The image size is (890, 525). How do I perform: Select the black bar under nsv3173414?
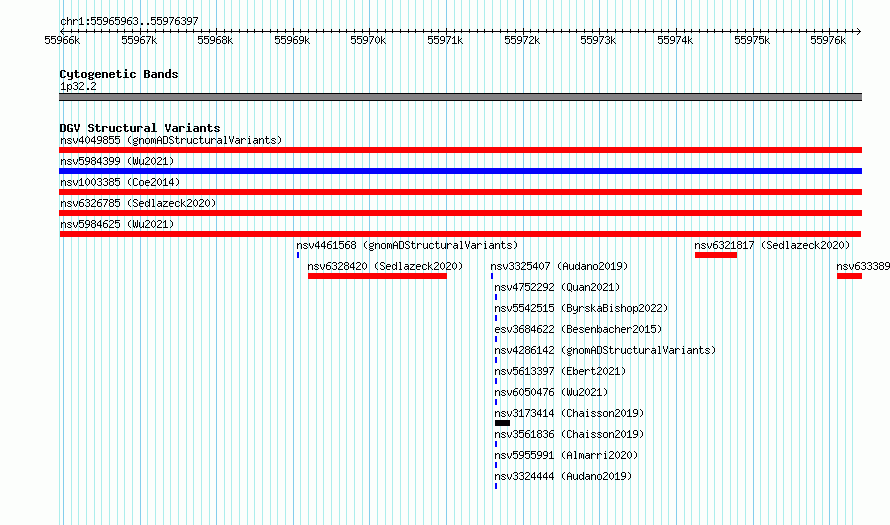pyautogui.click(x=502, y=423)
